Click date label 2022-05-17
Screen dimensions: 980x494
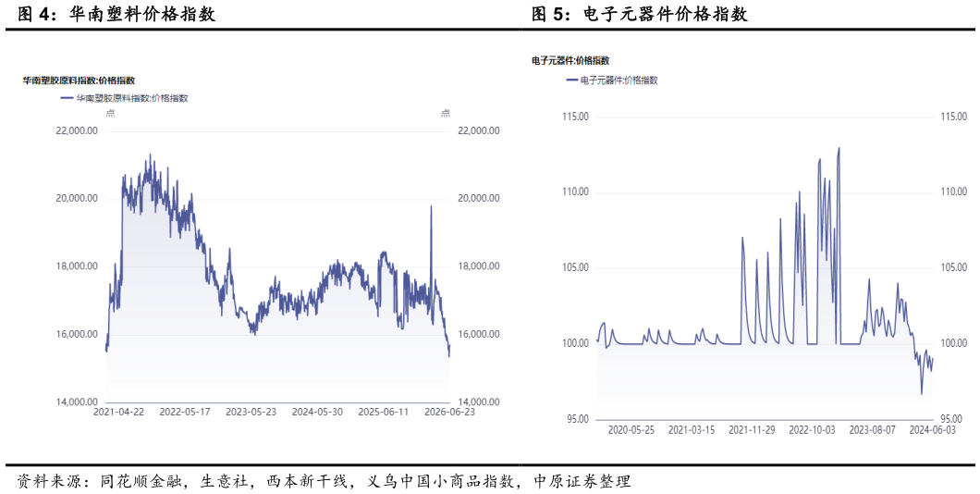[x=184, y=412]
